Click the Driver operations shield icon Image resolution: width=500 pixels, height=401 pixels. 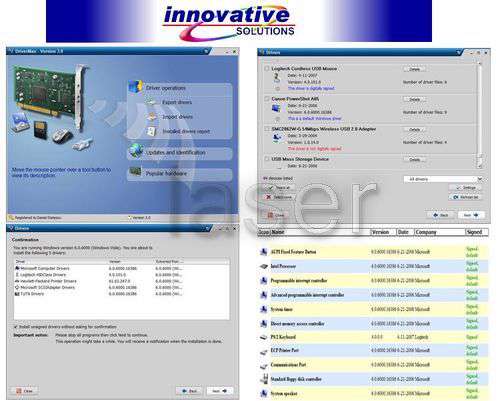pos(135,88)
